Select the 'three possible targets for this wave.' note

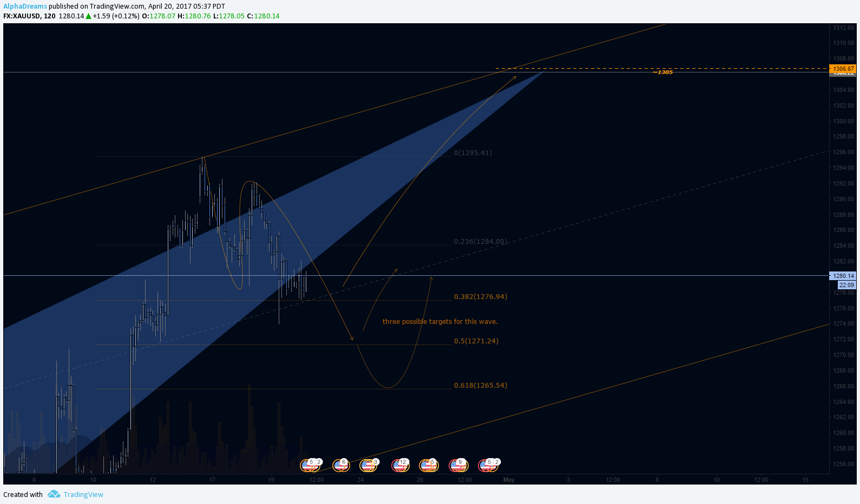tap(440, 321)
